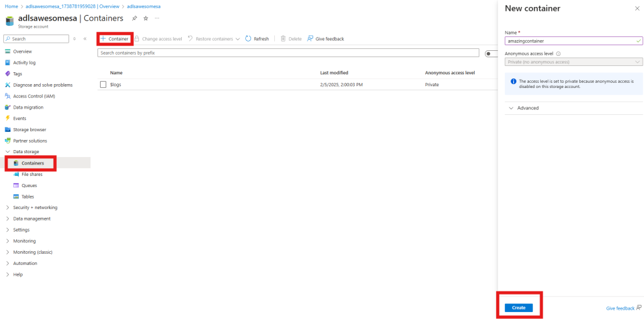
Task: Click the adlsawesomesa breadcrumb link
Action: tap(144, 6)
